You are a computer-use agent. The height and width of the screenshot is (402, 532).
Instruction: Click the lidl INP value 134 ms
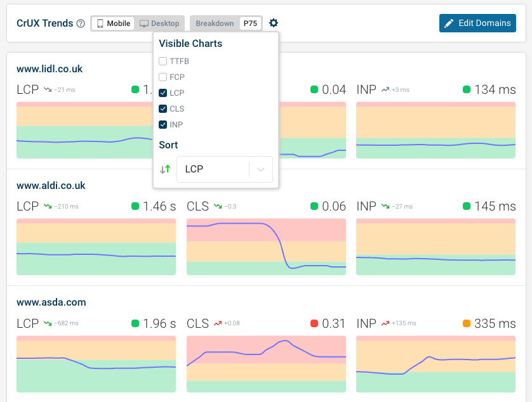(495, 89)
